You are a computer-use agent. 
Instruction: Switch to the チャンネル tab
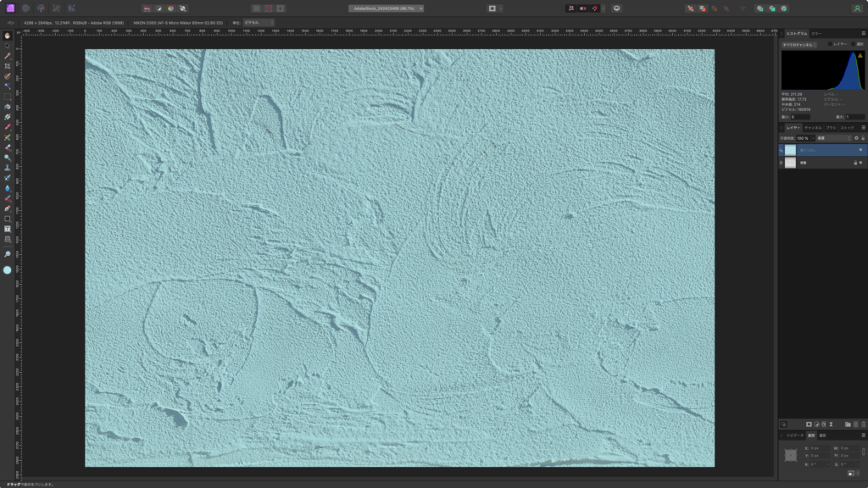pyautogui.click(x=813, y=127)
